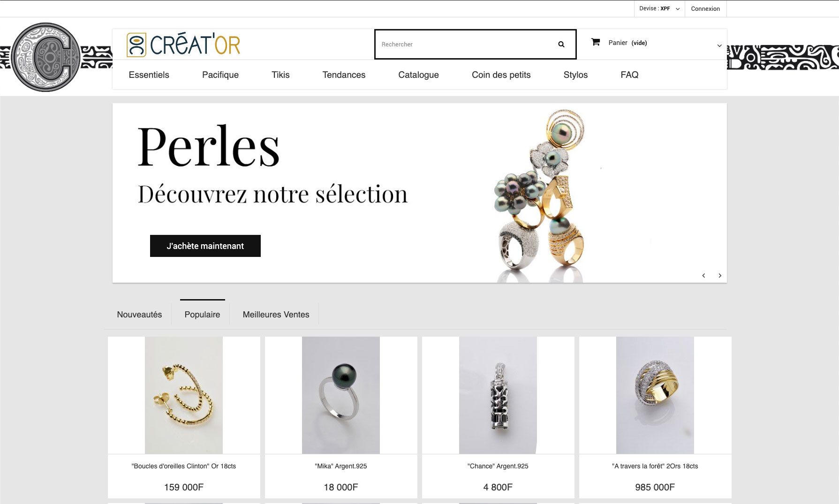This screenshot has width=839, height=504.
Task: Open Boucles d'oreilles Clinton product link
Action: point(184,466)
